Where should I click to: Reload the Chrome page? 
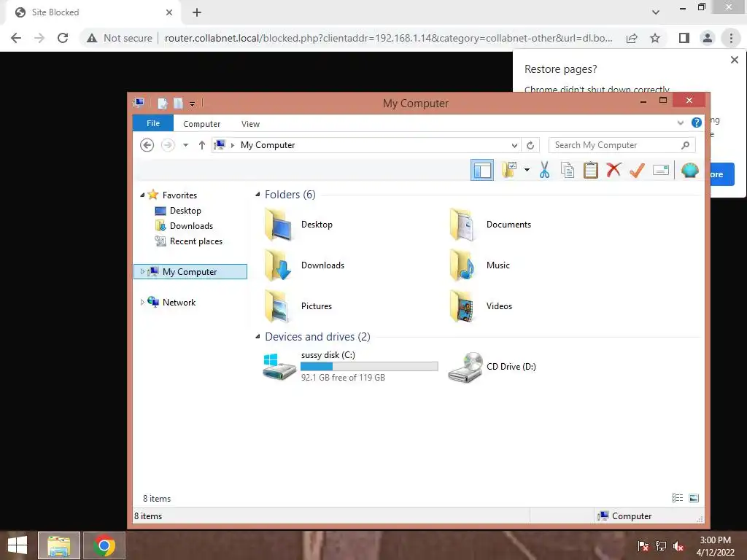(x=63, y=38)
